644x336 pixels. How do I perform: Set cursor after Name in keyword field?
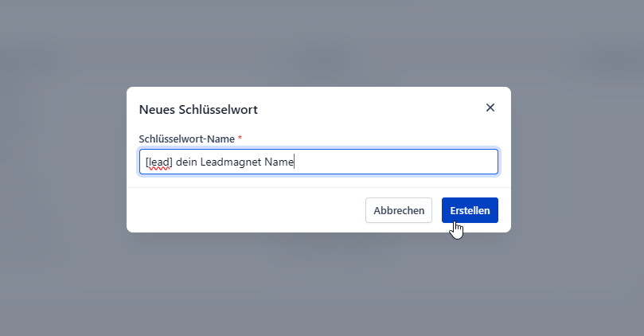click(295, 162)
